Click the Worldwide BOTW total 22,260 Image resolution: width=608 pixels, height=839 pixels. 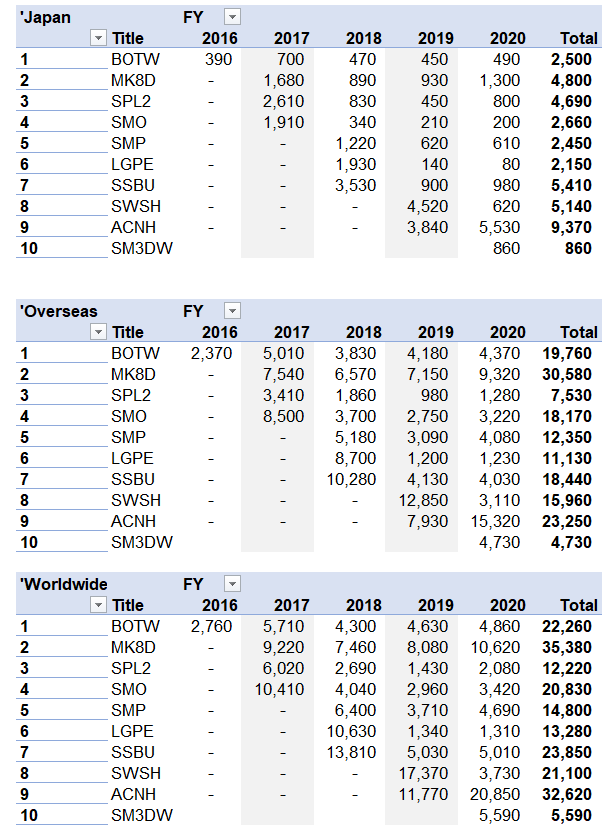(x=567, y=626)
